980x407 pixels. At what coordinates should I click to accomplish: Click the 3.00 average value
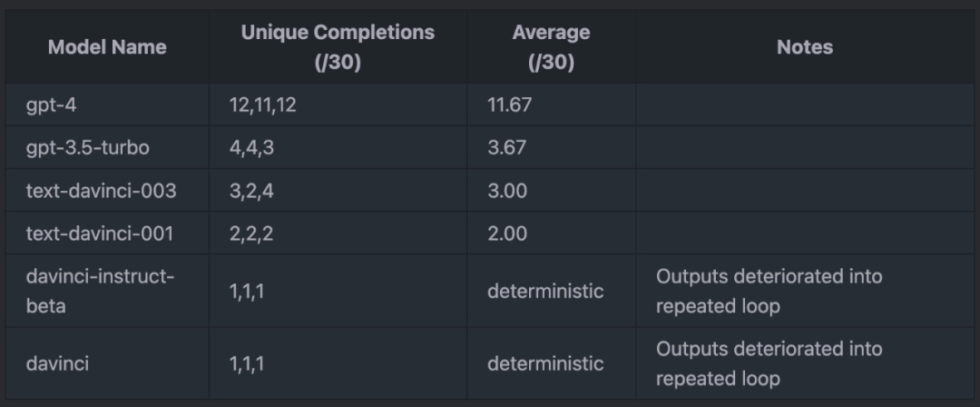coord(507,191)
